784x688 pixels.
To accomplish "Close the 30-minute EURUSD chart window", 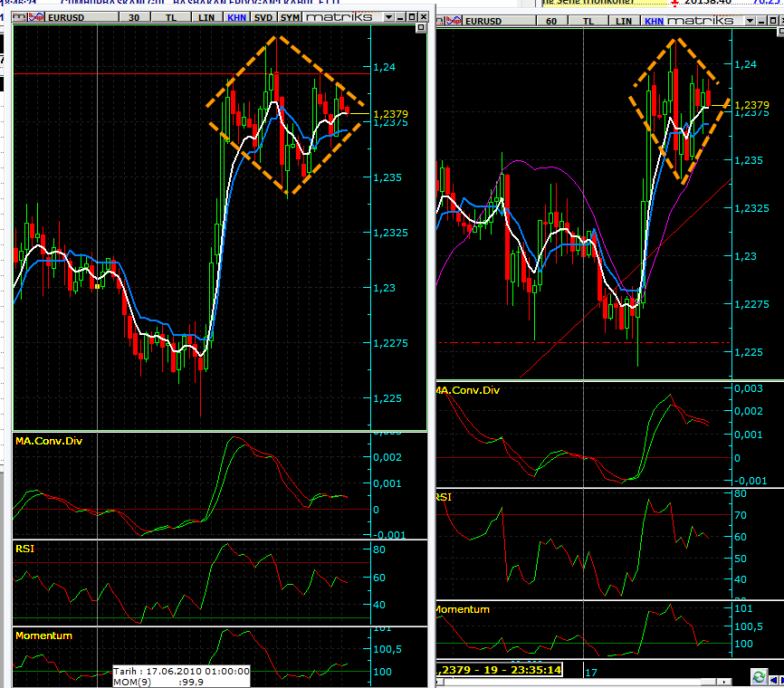I will click(x=423, y=17).
